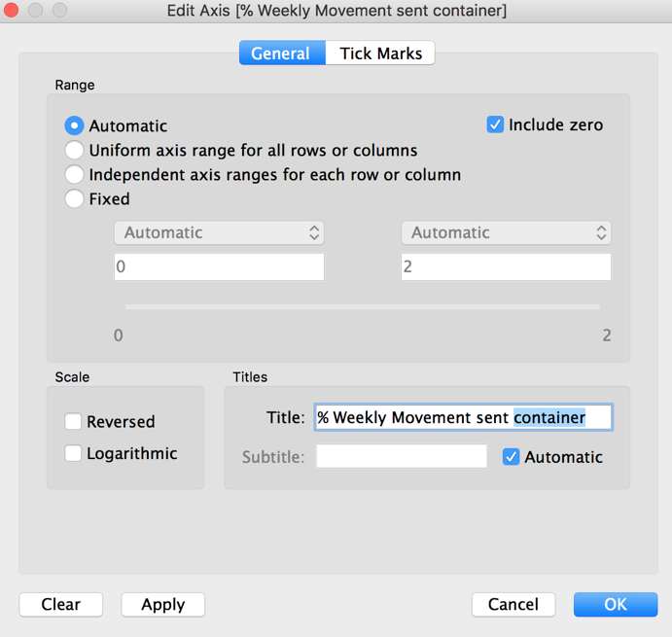Uncheck the Include zero checkbox
The height and width of the screenshot is (637, 672).
point(495,124)
